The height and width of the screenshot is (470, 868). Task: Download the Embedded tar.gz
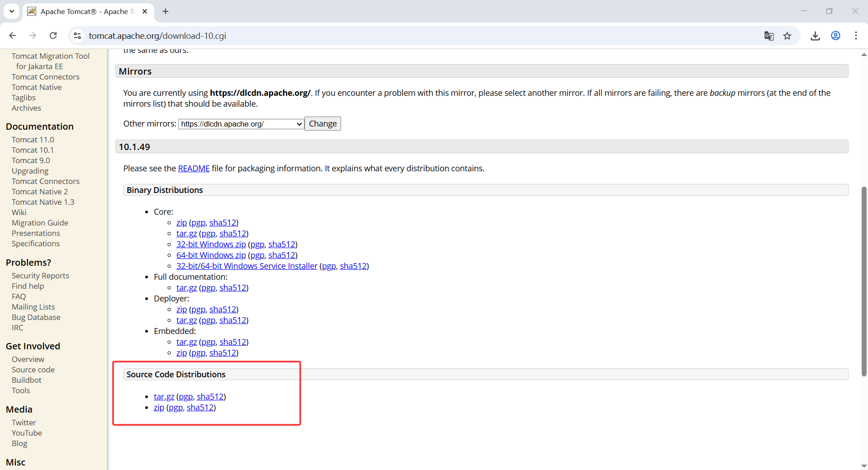coord(186,342)
